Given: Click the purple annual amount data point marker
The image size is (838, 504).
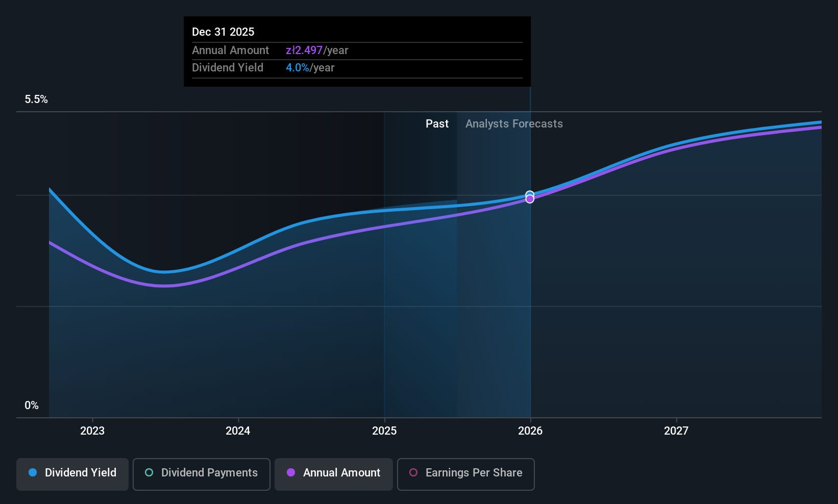Looking at the screenshot, I should point(530,199).
